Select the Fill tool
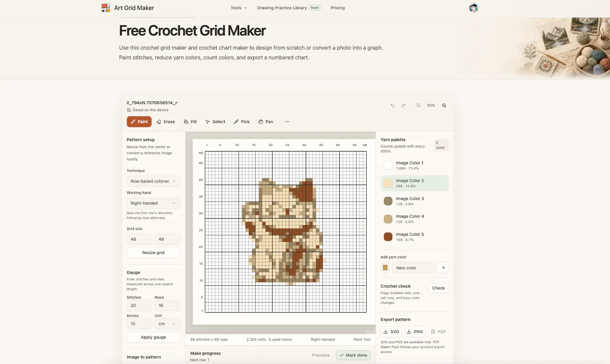Screen dimensions: 610x364 pyautogui.click(x=190, y=122)
